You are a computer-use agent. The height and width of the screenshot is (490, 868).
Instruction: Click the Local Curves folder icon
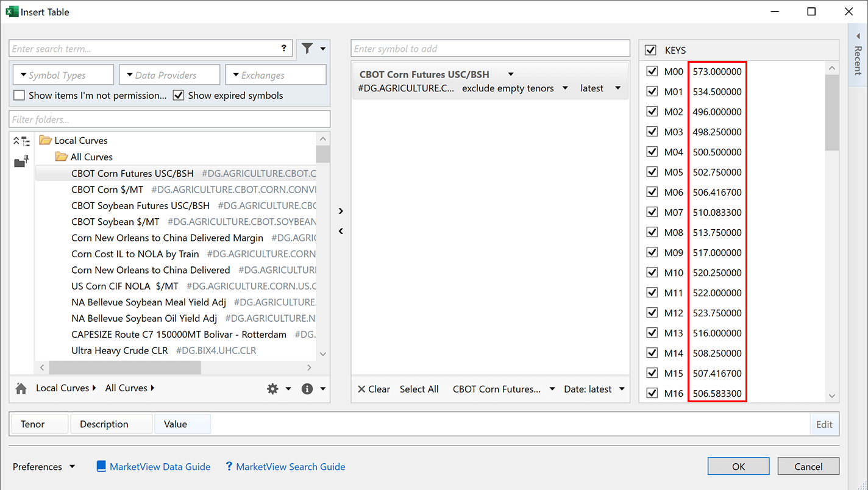pos(45,140)
